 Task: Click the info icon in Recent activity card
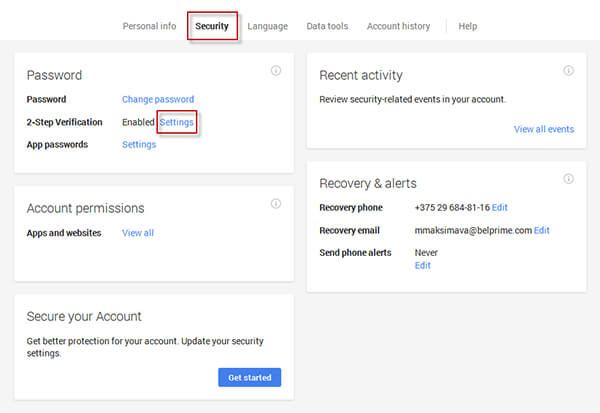coord(568,70)
